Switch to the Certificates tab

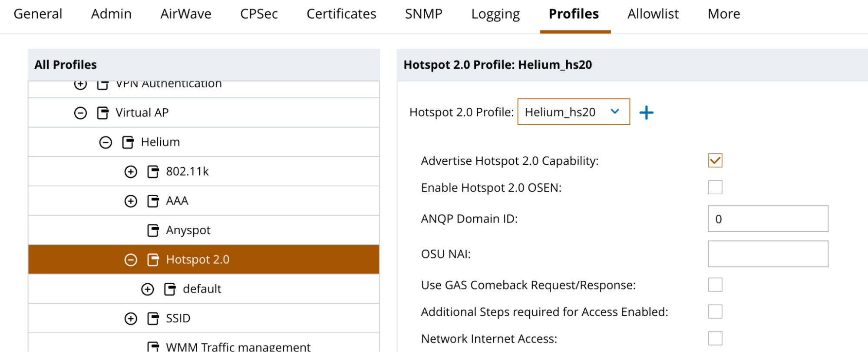pos(341,14)
